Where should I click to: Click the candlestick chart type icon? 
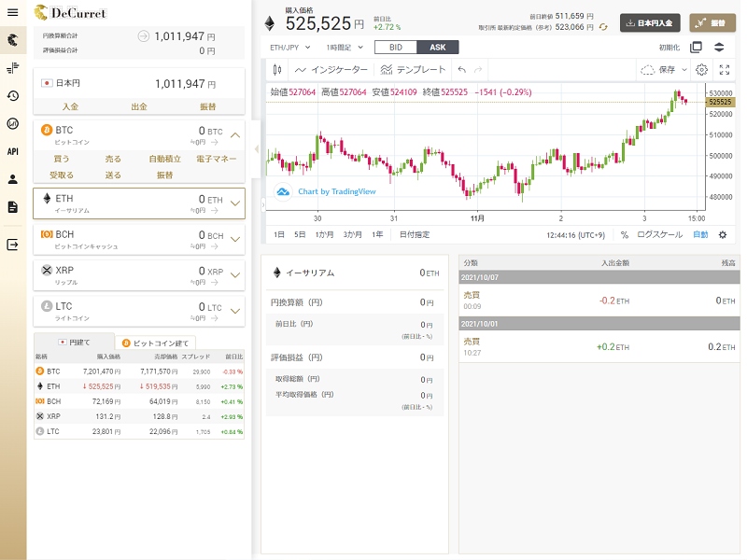click(277, 69)
